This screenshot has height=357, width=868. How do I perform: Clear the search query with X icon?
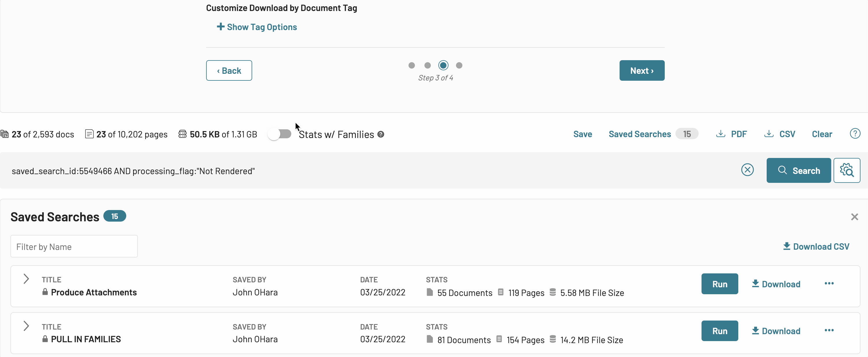pyautogui.click(x=747, y=170)
